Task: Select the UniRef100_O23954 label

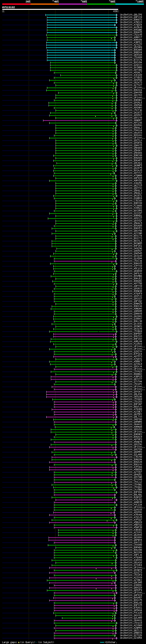Action: (x=131, y=638)
